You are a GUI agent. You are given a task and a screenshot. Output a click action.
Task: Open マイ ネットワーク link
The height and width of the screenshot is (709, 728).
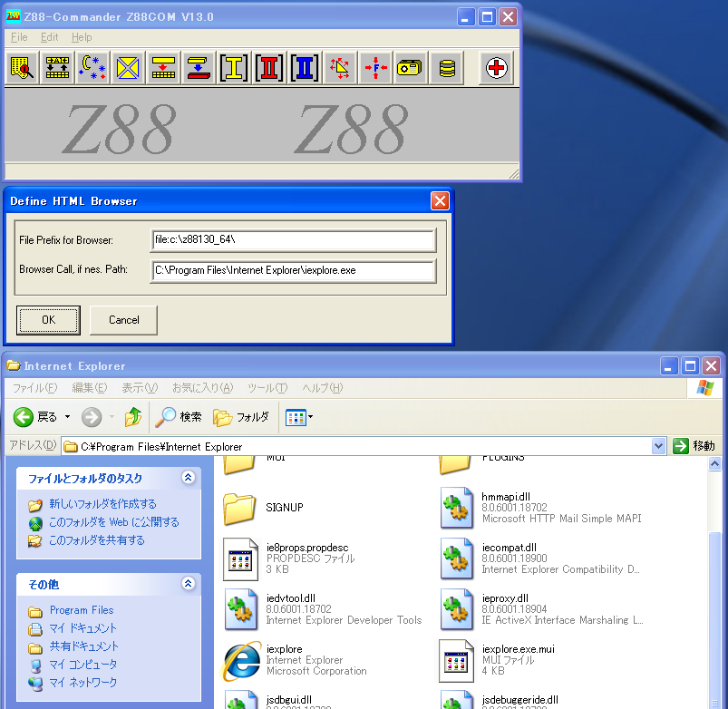point(83,683)
